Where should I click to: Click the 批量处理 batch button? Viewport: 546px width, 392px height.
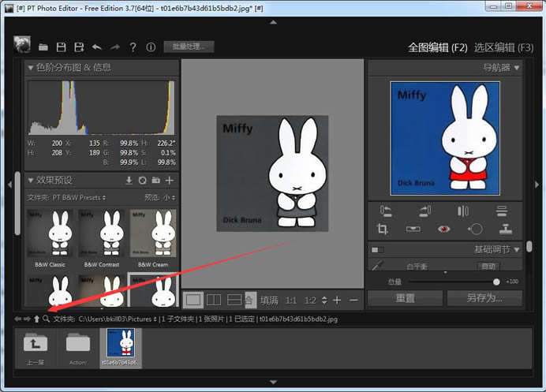coord(189,47)
